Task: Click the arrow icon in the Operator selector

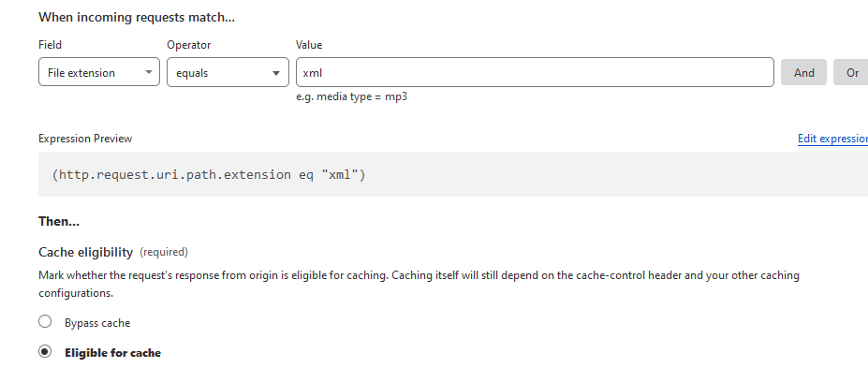Action: (276, 73)
